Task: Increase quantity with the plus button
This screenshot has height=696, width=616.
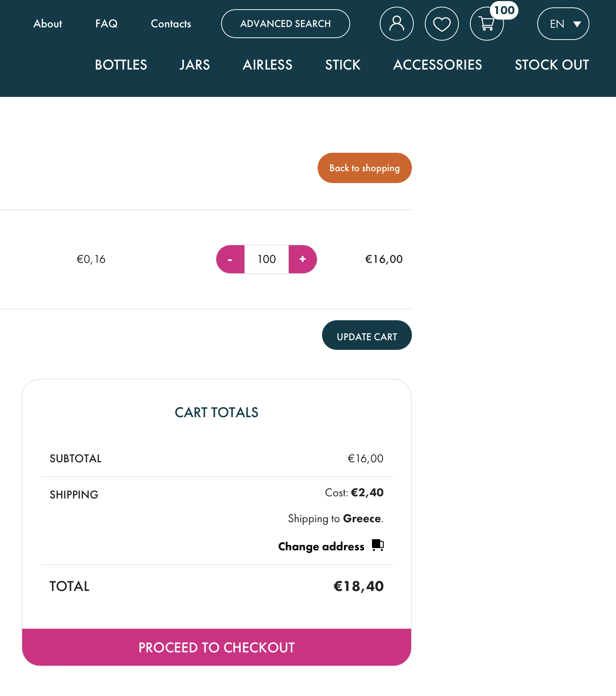Action: (302, 259)
